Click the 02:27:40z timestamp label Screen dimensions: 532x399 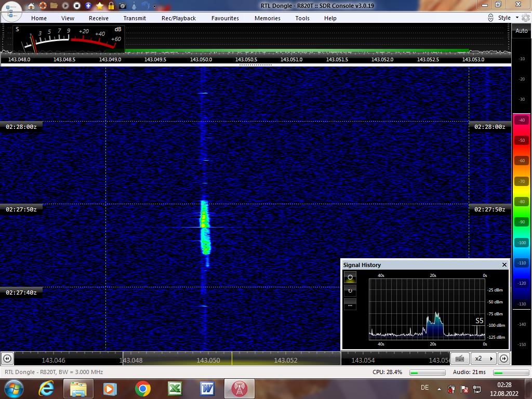point(21,292)
